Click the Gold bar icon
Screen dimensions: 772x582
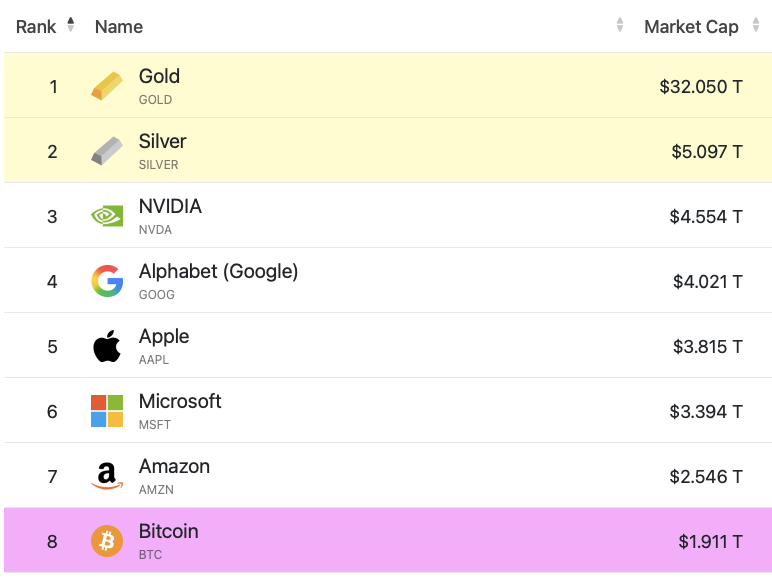pos(107,86)
